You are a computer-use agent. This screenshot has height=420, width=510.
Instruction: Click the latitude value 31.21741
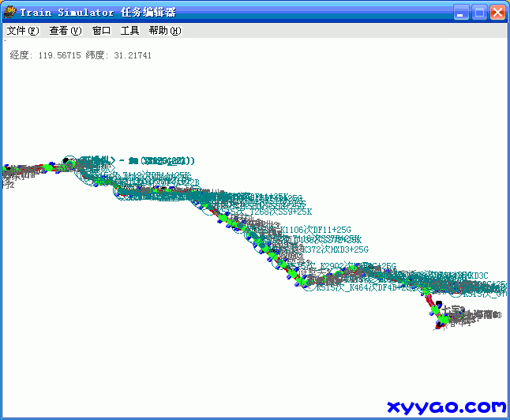tap(132, 56)
